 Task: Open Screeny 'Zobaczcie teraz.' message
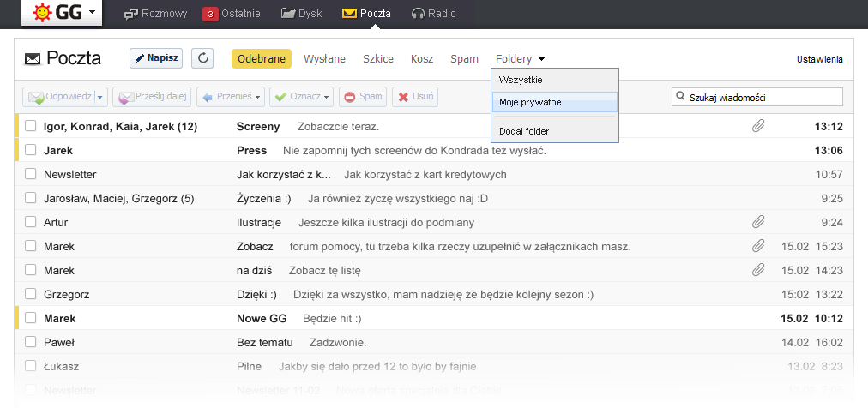[433, 126]
